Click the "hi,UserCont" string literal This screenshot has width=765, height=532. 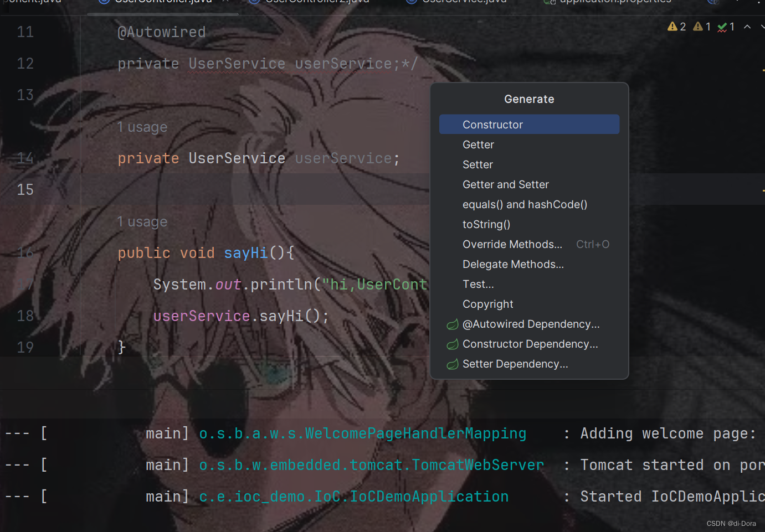pyautogui.click(x=375, y=285)
